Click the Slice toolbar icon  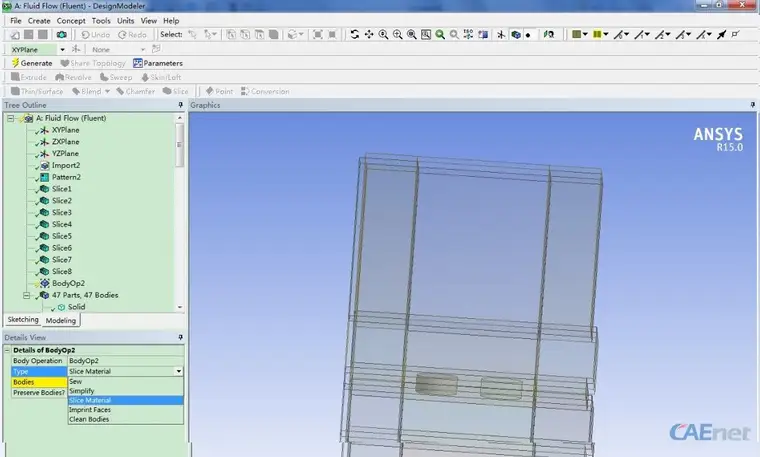click(x=175, y=91)
